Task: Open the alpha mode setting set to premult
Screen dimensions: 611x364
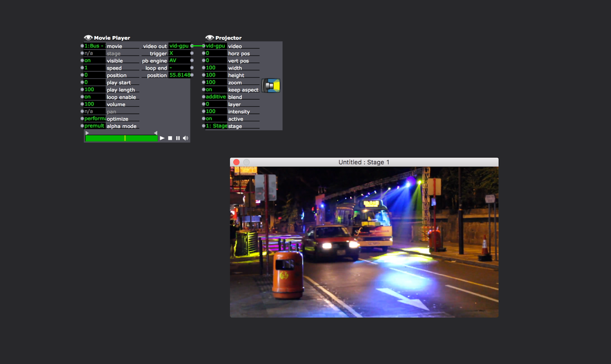Action: click(x=95, y=126)
